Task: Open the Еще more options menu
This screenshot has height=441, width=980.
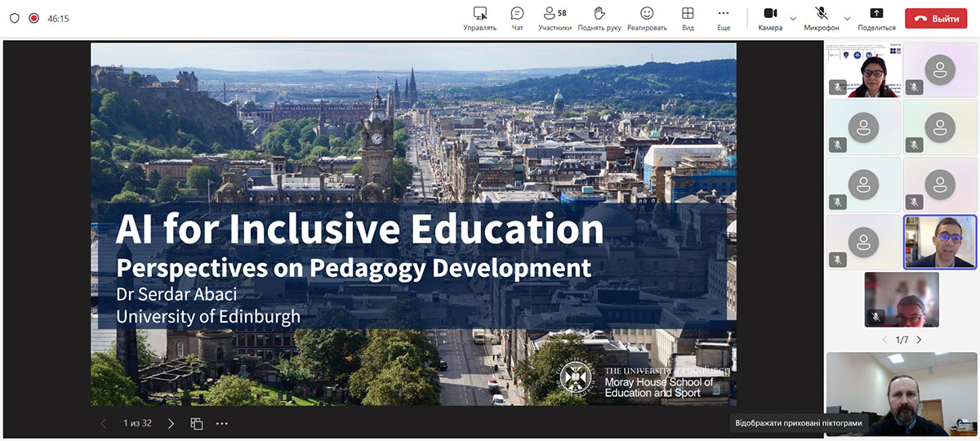Action: [724, 18]
